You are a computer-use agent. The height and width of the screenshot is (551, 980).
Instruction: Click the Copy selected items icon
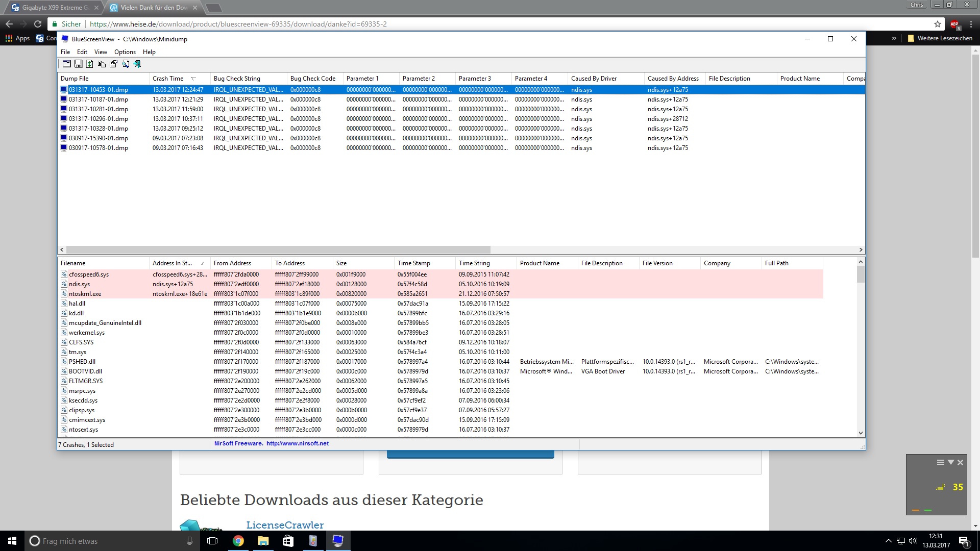pos(102,64)
